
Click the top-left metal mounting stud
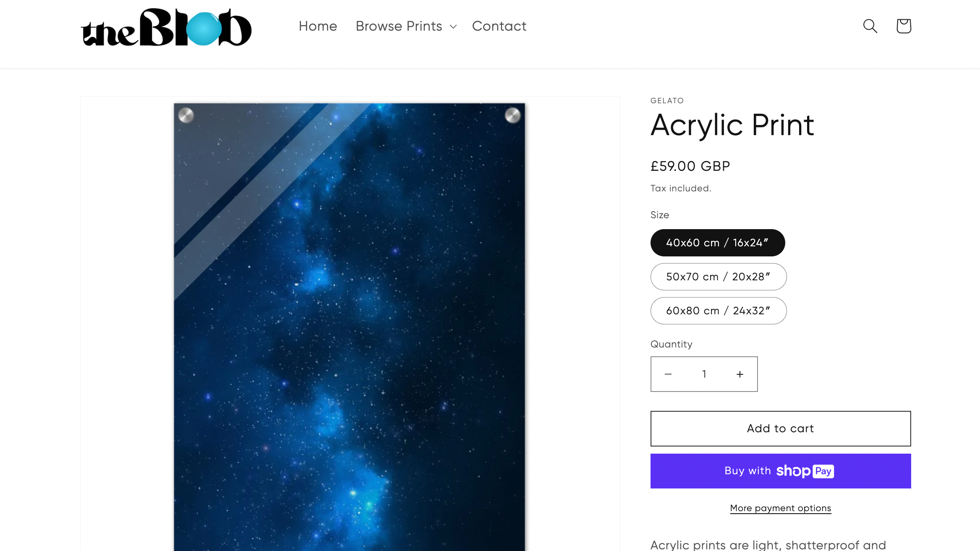[x=186, y=115]
